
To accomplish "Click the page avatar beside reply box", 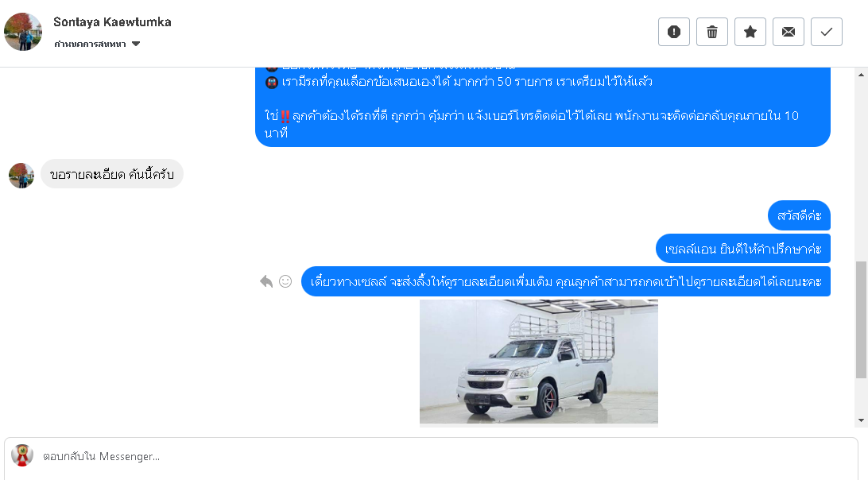I will (22, 455).
